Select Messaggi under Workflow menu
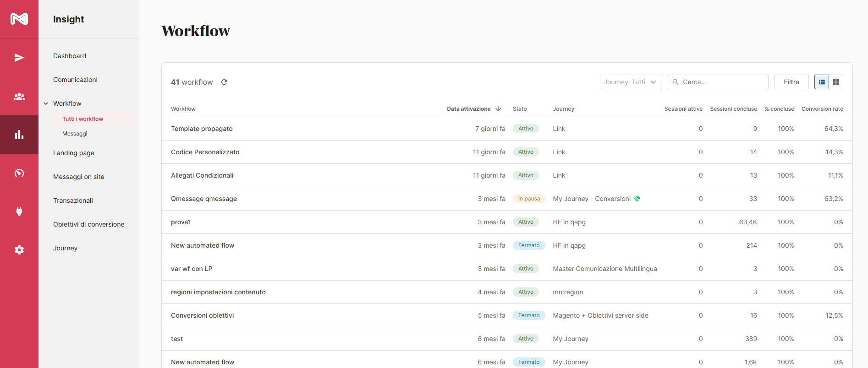The height and width of the screenshot is (368, 868). point(75,134)
